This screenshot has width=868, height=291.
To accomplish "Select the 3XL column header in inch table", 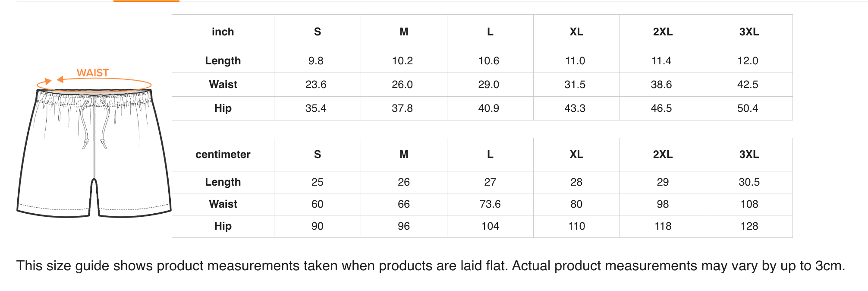I will click(749, 32).
